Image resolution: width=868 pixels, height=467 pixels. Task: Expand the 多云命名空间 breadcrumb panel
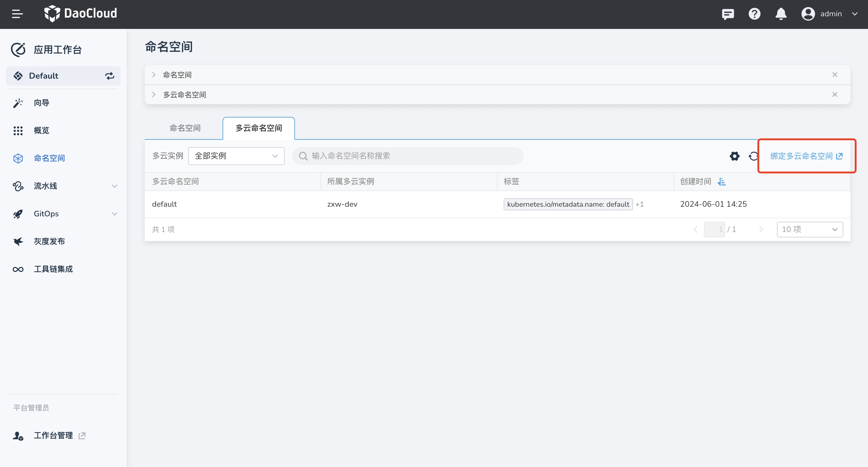(154, 95)
